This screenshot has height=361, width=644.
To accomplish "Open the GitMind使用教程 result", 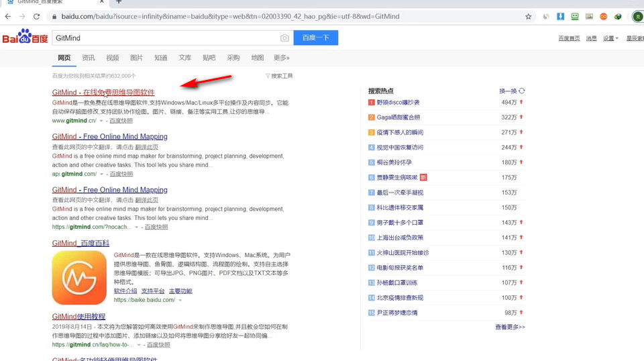I will 79,317.
